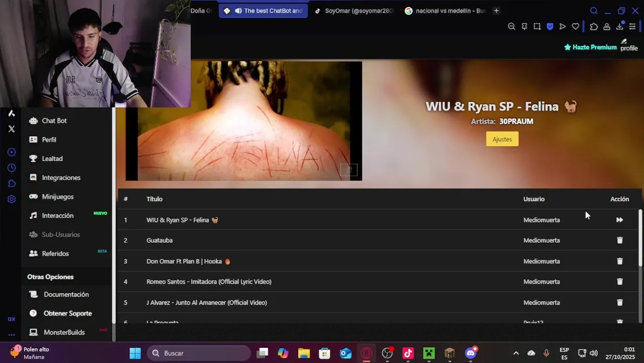Click X (Twitter) icon in browser sidebar

[12, 129]
